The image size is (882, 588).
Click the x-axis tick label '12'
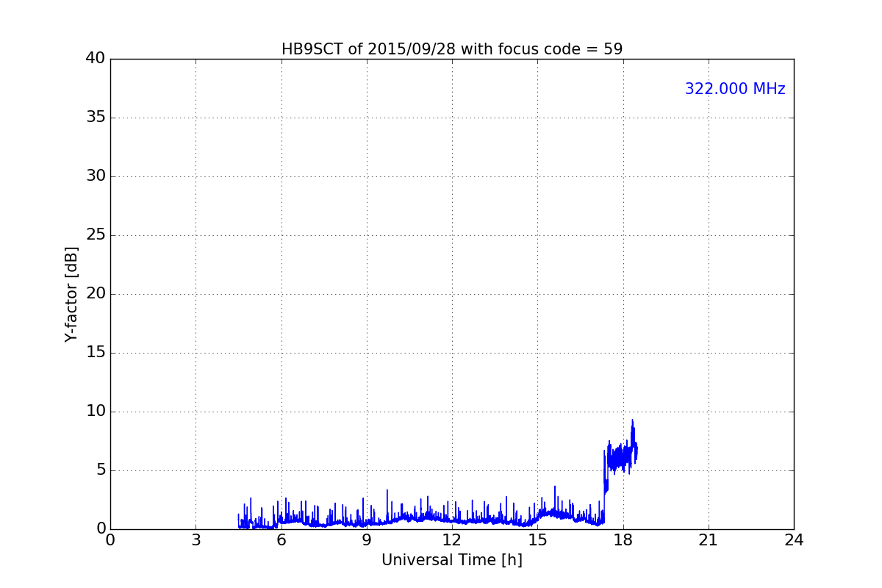[452, 540]
